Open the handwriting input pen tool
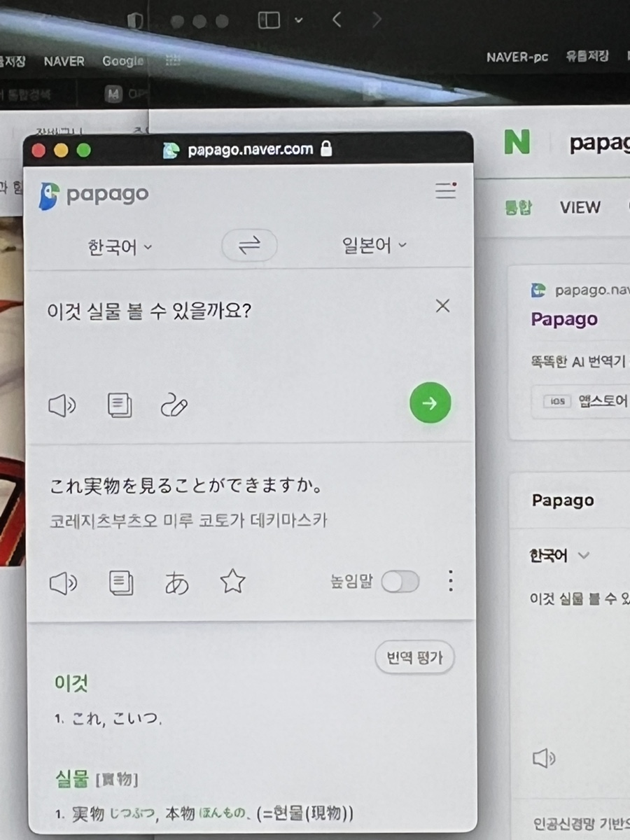630x840 pixels. pyautogui.click(x=174, y=405)
